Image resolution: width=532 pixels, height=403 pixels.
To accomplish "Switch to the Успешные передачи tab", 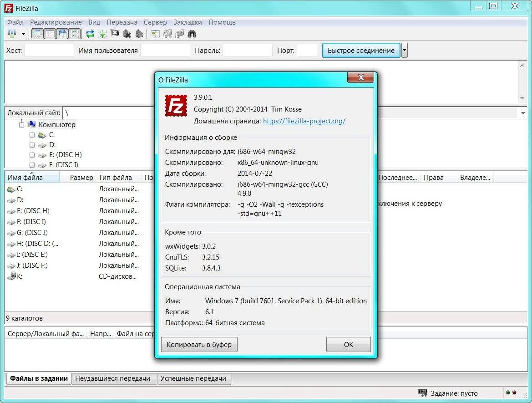I will click(193, 378).
